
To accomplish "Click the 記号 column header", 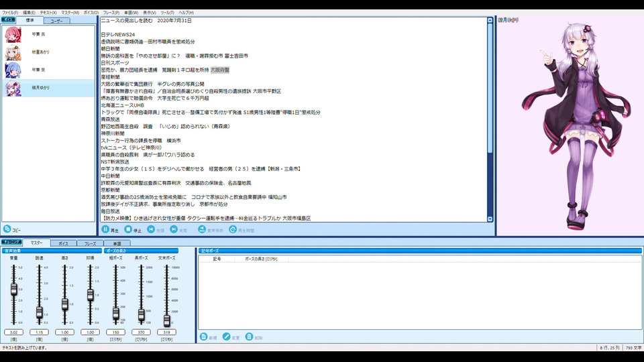I will tap(217, 259).
